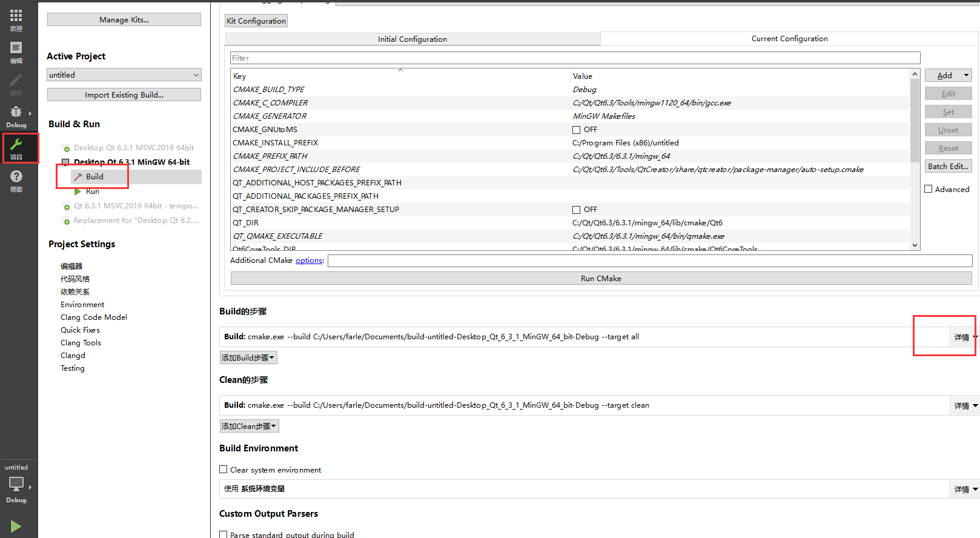Select the Run settings item under MinGW kit
The image size is (980, 538).
(93, 191)
